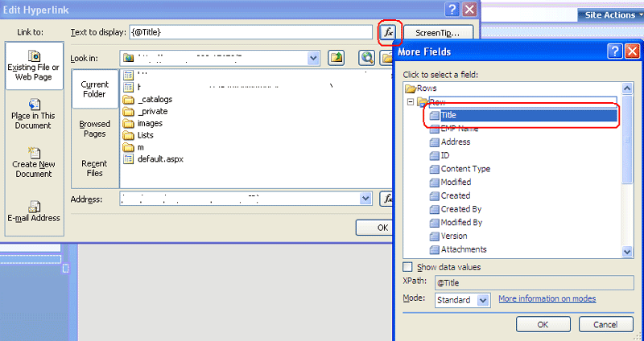Select the Attachments field
Screen dimensions: 644x341
pyautogui.click(x=458, y=249)
